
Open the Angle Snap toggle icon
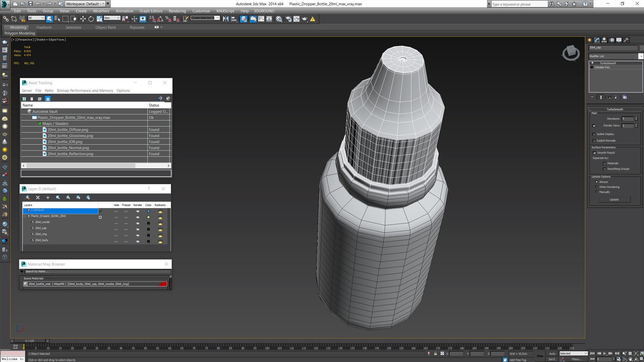pyautogui.click(x=160, y=19)
